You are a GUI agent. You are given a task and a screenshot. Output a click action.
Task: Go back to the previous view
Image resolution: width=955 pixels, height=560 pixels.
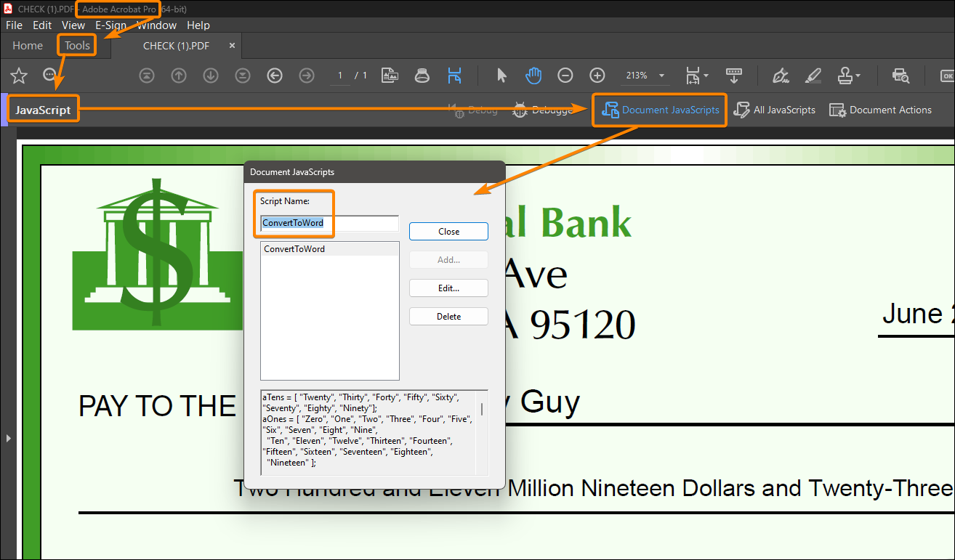click(273, 76)
